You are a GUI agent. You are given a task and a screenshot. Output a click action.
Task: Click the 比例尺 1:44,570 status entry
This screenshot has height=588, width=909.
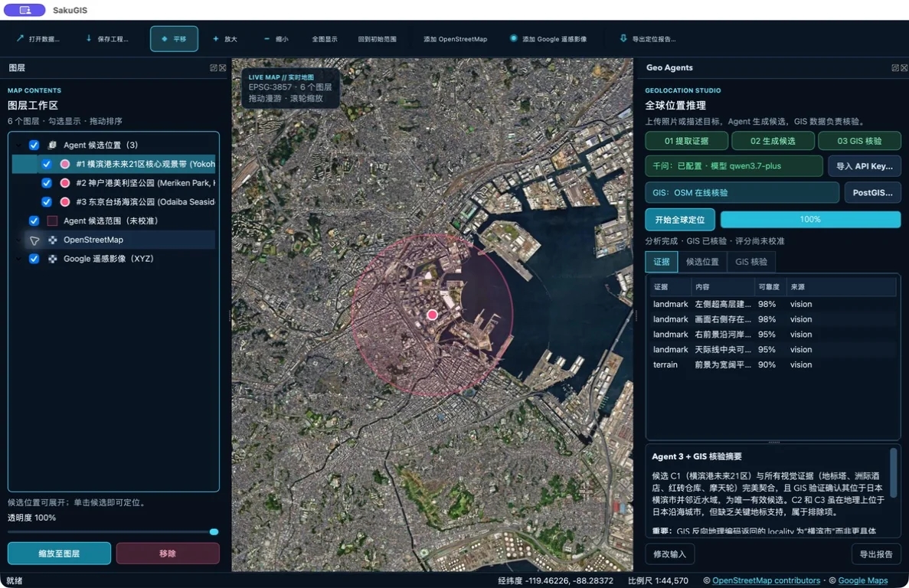pyautogui.click(x=658, y=580)
